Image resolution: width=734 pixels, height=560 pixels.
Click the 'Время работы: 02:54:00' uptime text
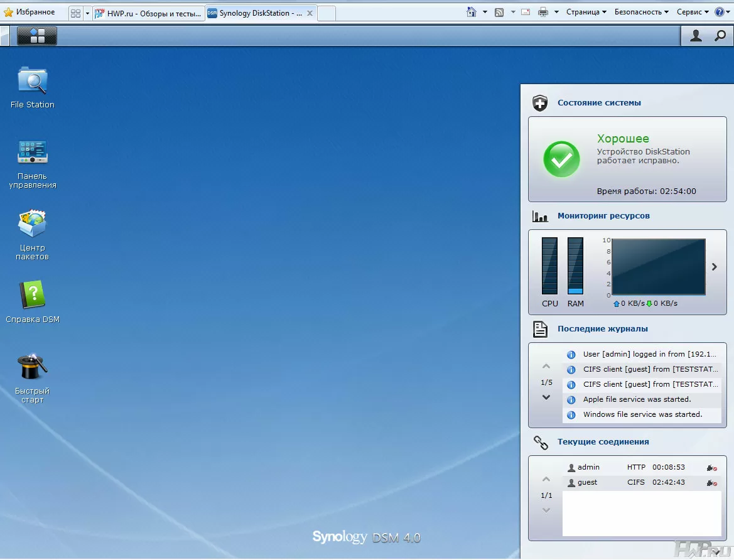(x=646, y=191)
